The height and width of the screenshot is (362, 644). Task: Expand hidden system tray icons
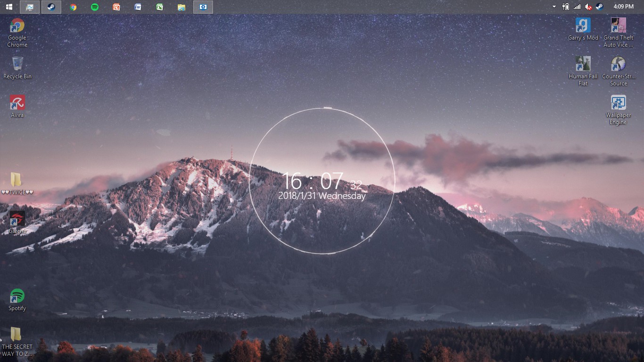pos(554,7)
